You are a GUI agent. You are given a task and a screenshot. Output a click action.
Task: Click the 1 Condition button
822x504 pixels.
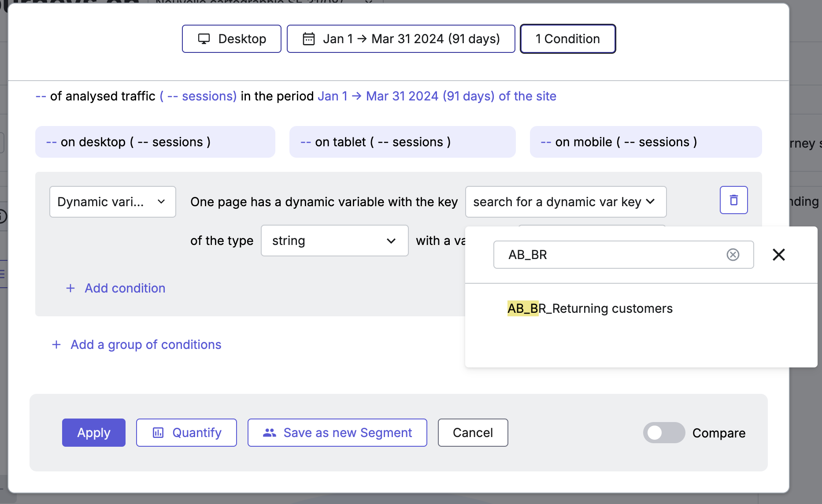tap(568, 39)
